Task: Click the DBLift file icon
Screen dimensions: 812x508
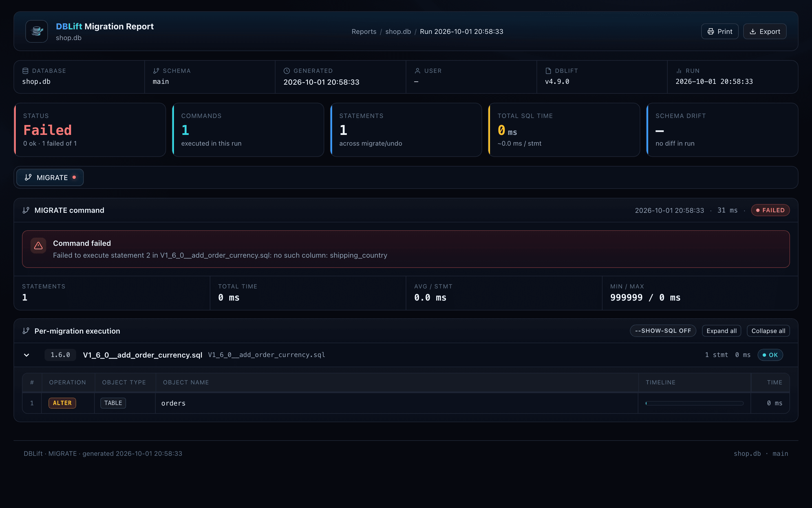Action: [548, 71]
